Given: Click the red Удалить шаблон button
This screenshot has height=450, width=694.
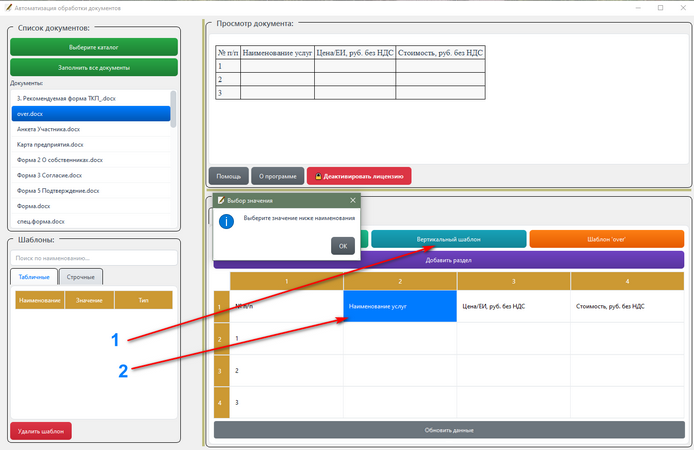Looking at the screenshot, I should [x=41, y=431].
